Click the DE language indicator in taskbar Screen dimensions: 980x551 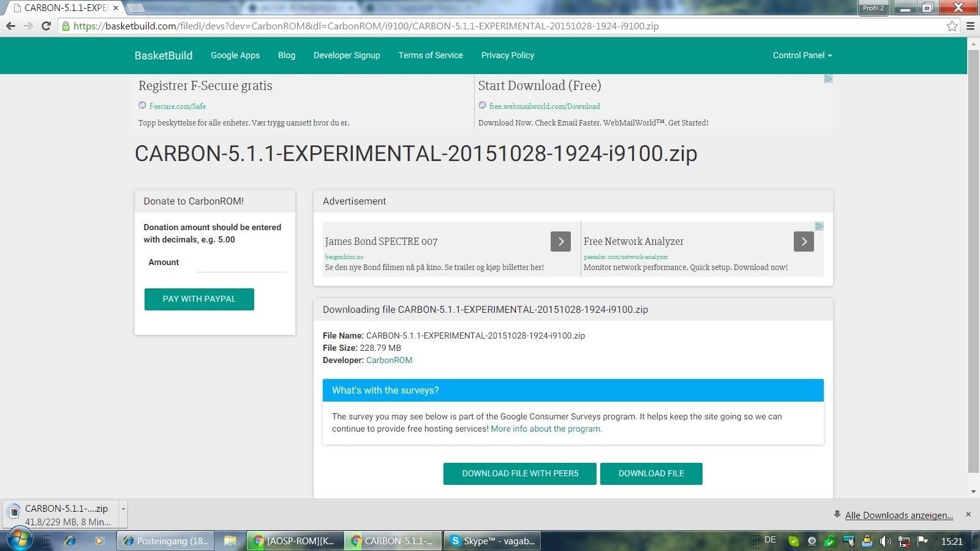click(x=770, y=540)
